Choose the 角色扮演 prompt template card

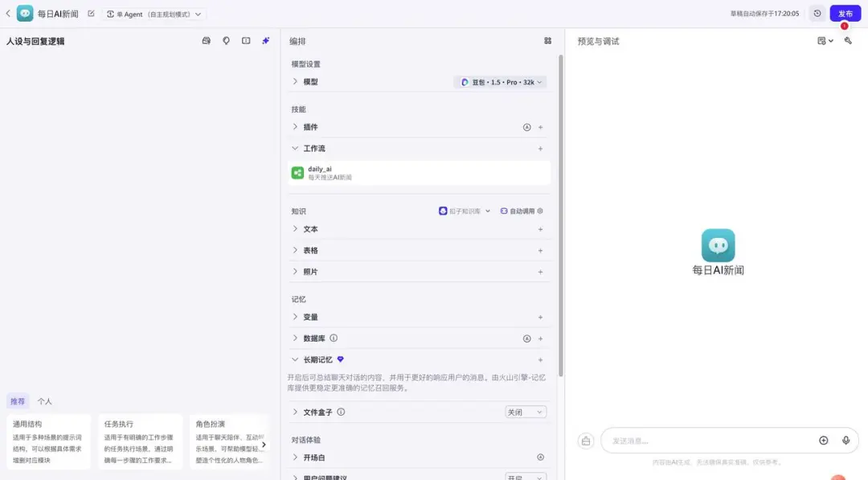(x=228, y=441)
